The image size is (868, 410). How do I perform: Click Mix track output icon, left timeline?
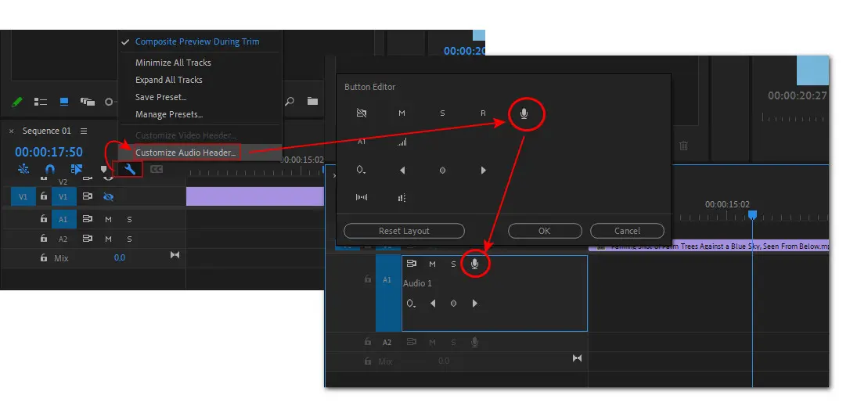pyautogui.click(x=175, y=255)
